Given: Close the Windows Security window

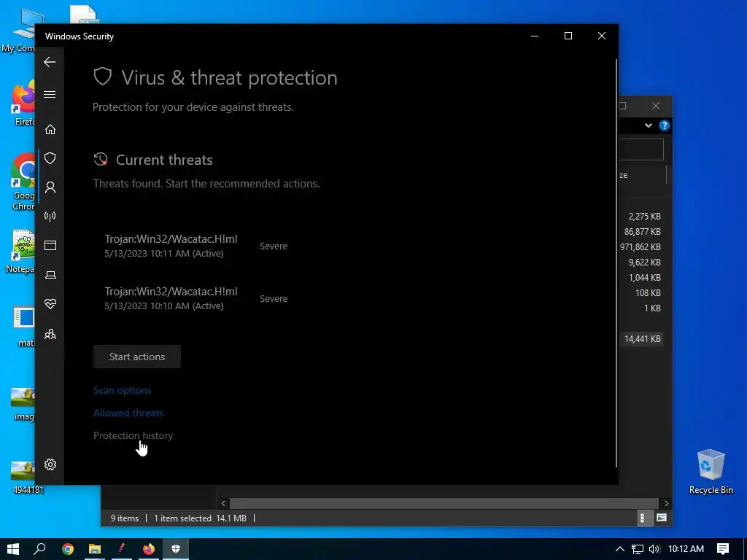Looking at the screenshot, I should (x=602, y=36).
